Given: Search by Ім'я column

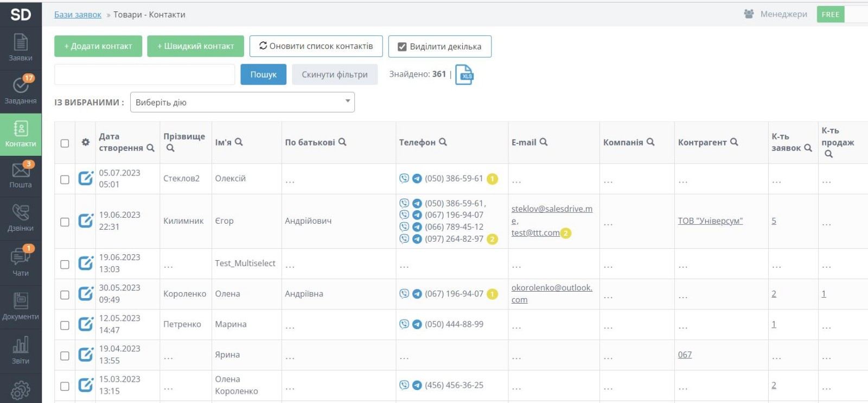Looking at the screenshot, I should [x=239, y=142].
